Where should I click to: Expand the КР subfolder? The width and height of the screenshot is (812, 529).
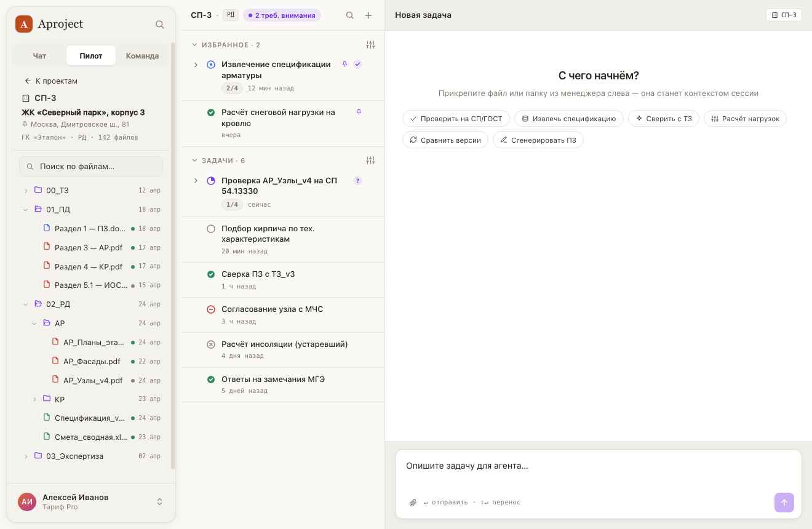34,400
